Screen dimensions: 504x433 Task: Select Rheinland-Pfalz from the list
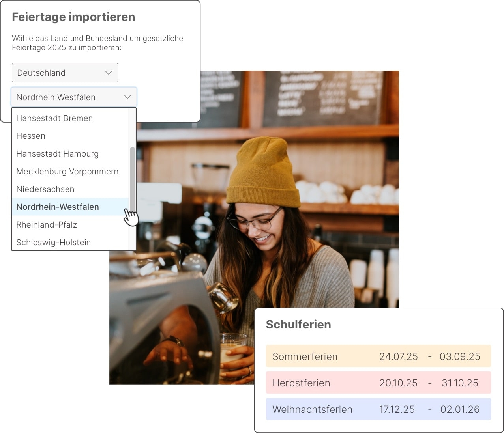47,225
